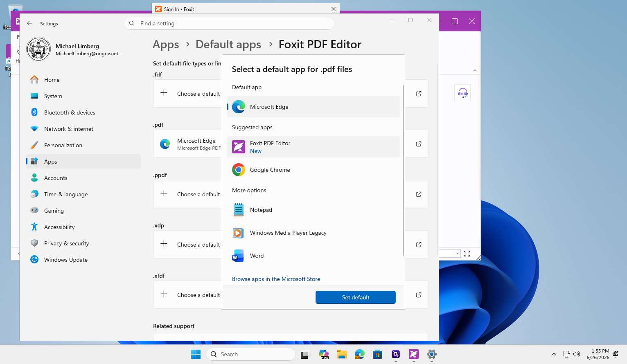Open Network & internet settings
This screenshot has height=364, width=627.
click(x=83, y=129)
